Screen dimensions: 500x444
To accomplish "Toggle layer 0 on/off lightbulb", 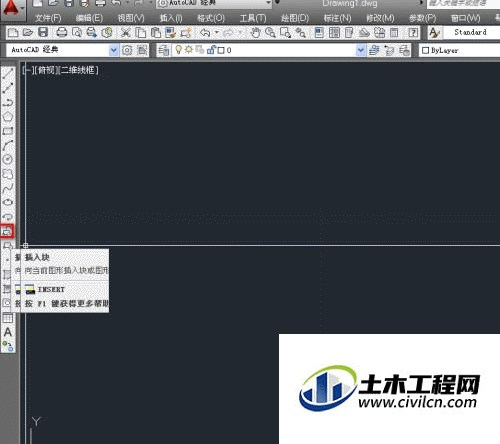I will point(179,50).
